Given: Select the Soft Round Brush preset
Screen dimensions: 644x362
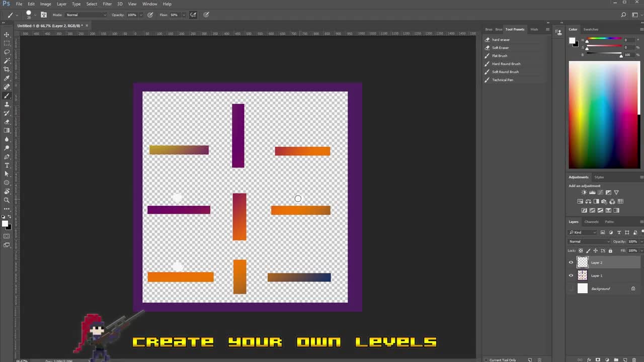Looking at the screenshot, I should 505,72.
